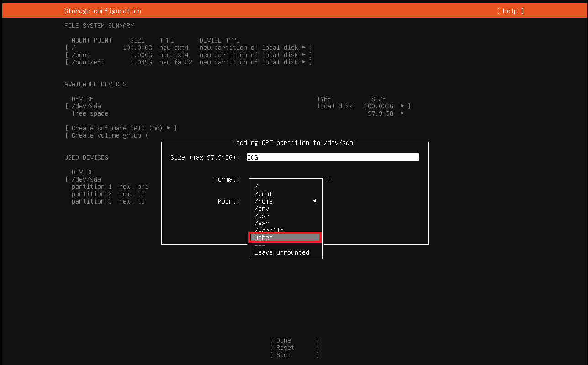Click the Mount: label in the dialog
Screen dimensions: 588x365
click(x=229, y=201)
